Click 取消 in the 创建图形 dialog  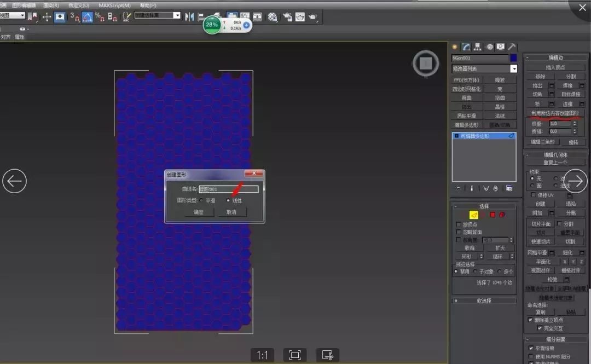coord(231,212)
